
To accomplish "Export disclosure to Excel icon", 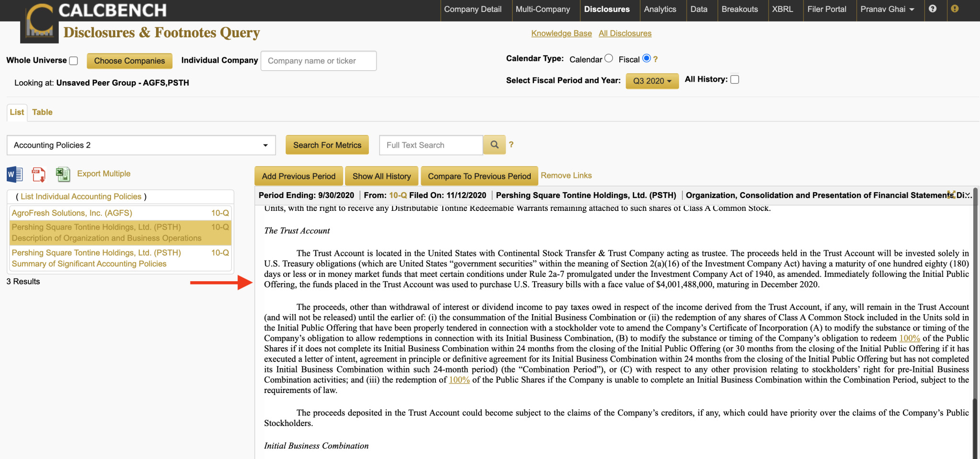I will [63, 174].
